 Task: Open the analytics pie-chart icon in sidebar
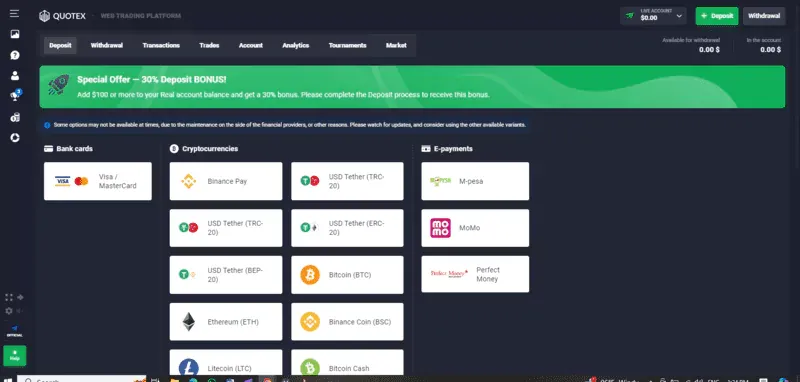(15, 138)
